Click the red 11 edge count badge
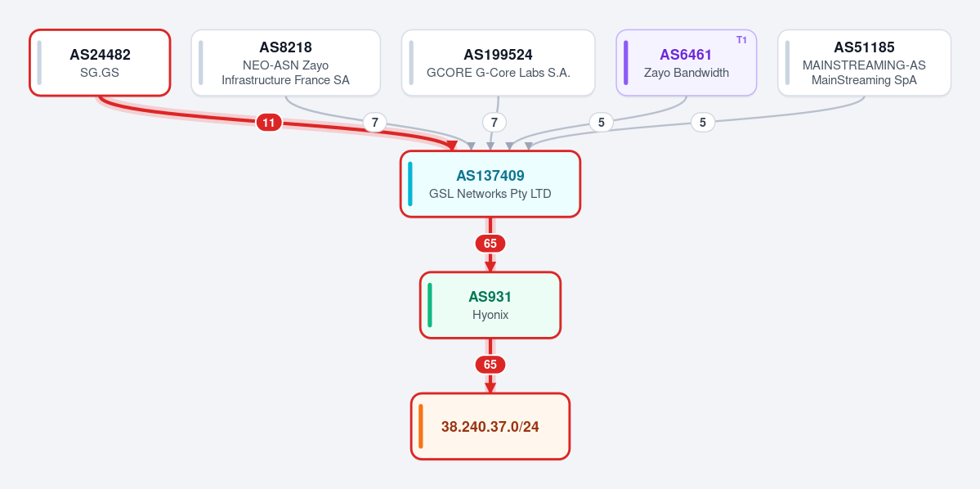Image resolution: width=980 pixels, height=489 pixels. (269, 123)
